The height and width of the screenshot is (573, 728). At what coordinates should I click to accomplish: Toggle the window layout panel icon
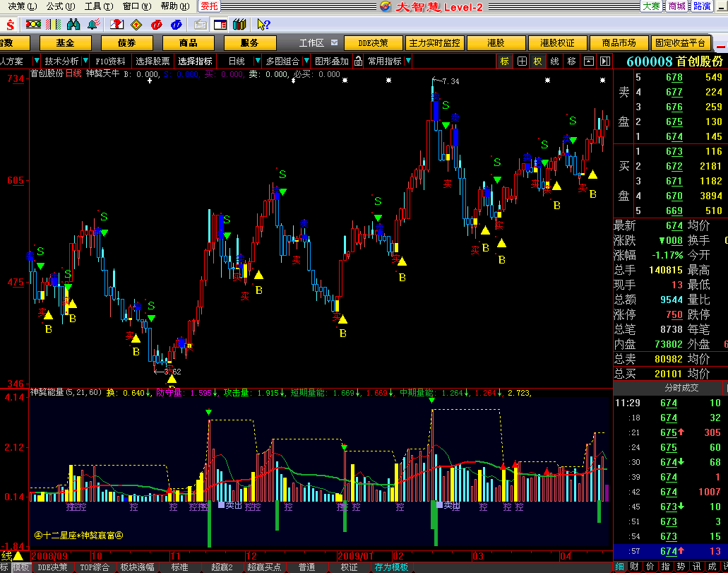pos(220,24)
